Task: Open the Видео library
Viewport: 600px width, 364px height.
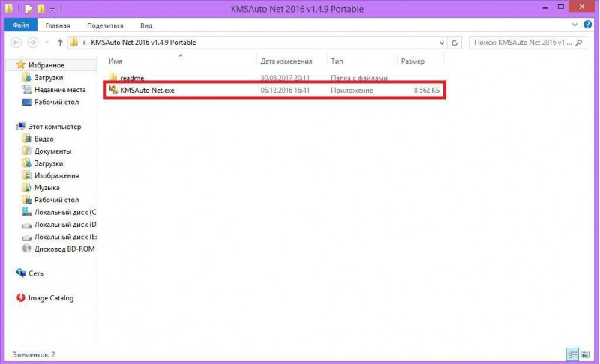Action: point(44,139)
